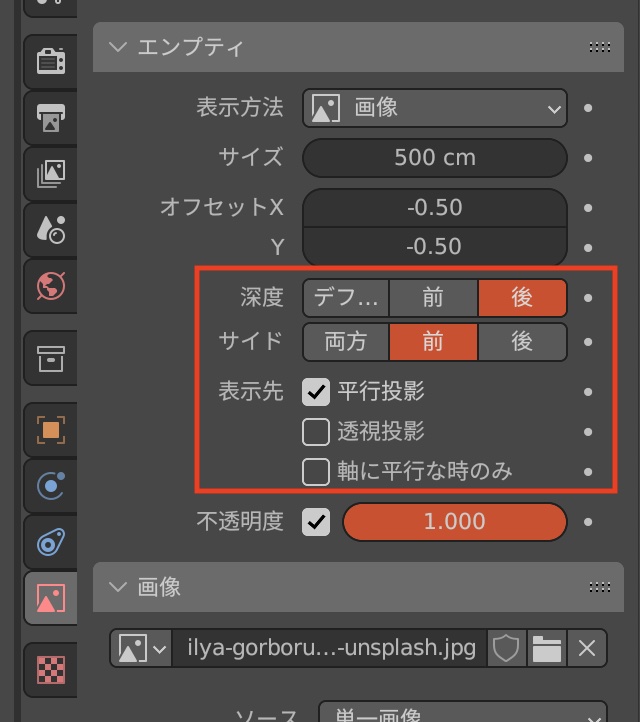Uncheck the 平行投影 checkbox

coord(316,391)
